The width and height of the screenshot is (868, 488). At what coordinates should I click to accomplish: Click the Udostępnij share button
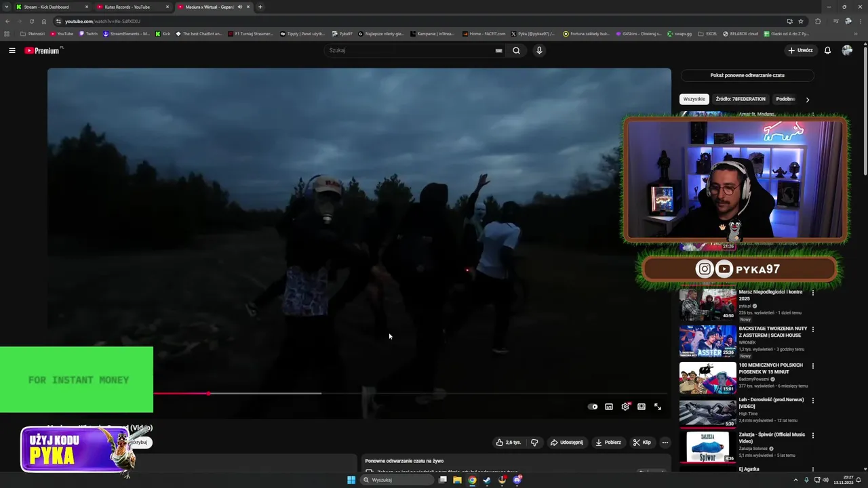pyautogui.click(x=566, y=443)
